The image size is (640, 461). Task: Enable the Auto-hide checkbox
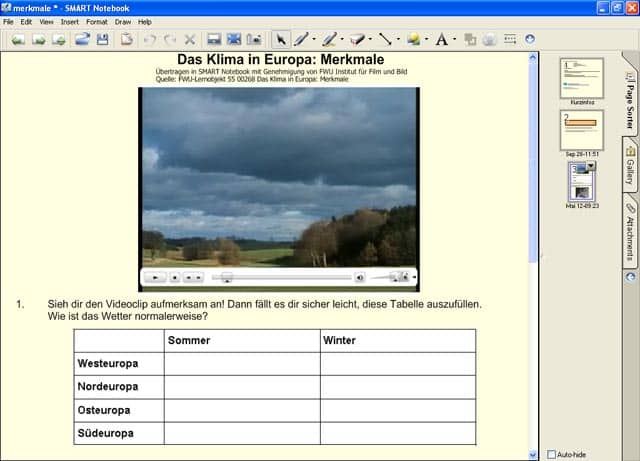pos(551,453)
